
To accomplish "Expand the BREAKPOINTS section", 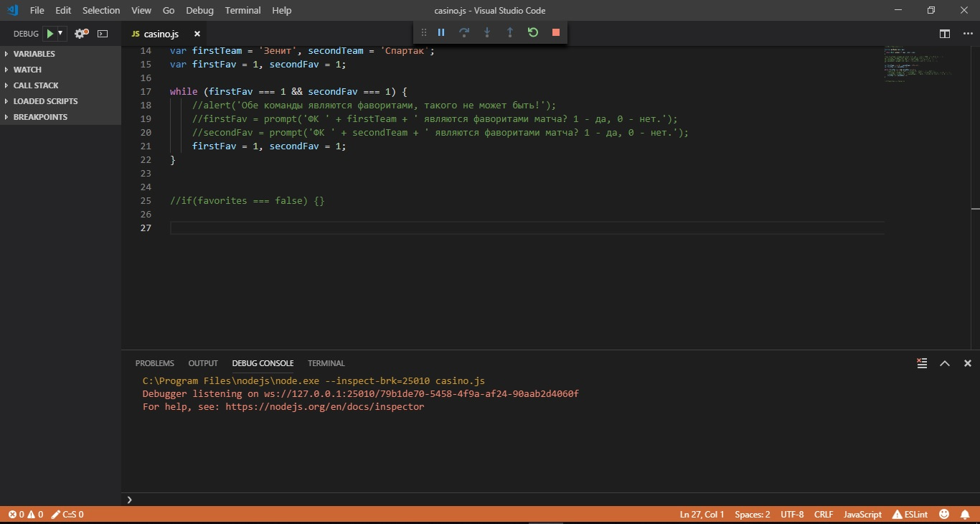I will pyautogui.click(x=61, y=117).
